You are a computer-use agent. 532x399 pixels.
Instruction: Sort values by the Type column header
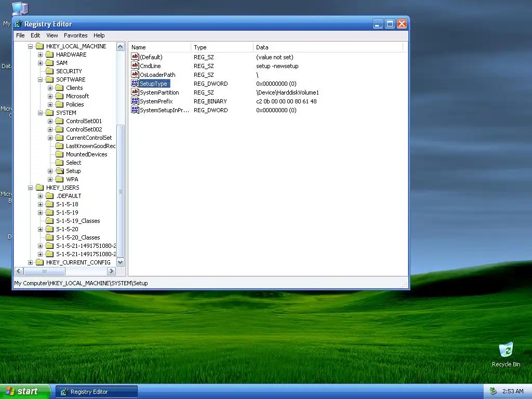pyautogui.click(x=222, y=47)
